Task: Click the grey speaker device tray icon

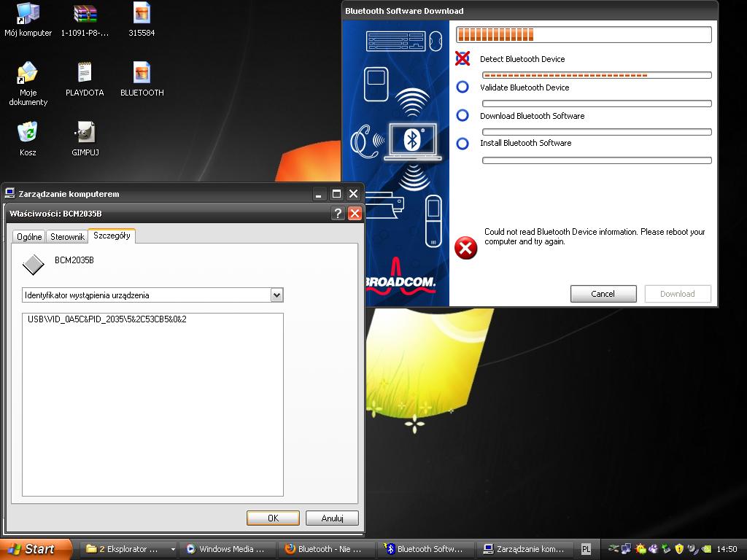Action: click(693, 549)
